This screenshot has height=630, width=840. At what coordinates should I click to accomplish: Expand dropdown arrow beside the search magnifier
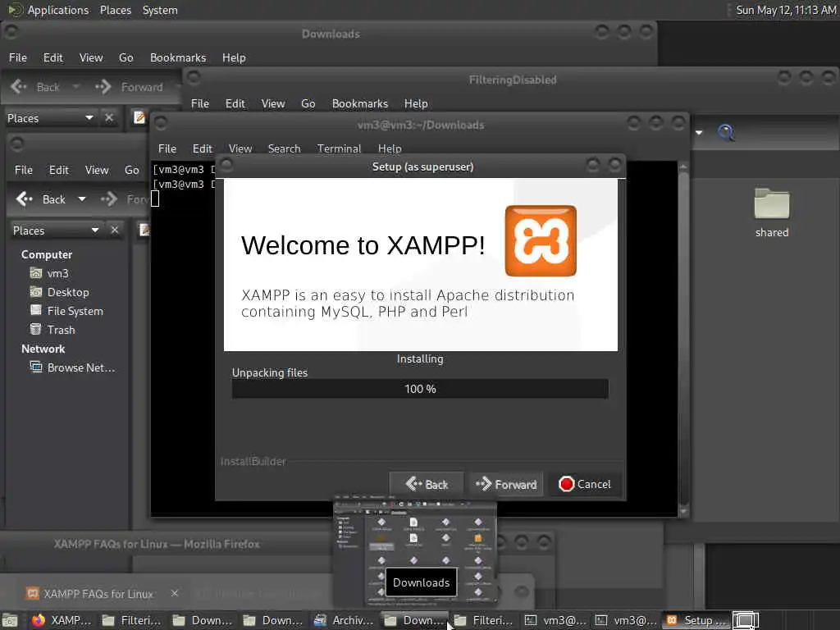tap(699, 132)
